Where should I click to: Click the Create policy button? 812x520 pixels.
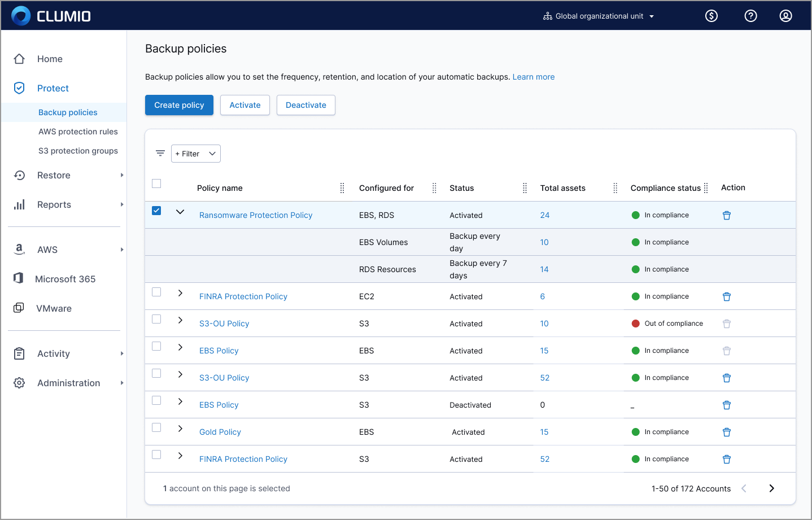pyautogui.click(x=179, y=105)
